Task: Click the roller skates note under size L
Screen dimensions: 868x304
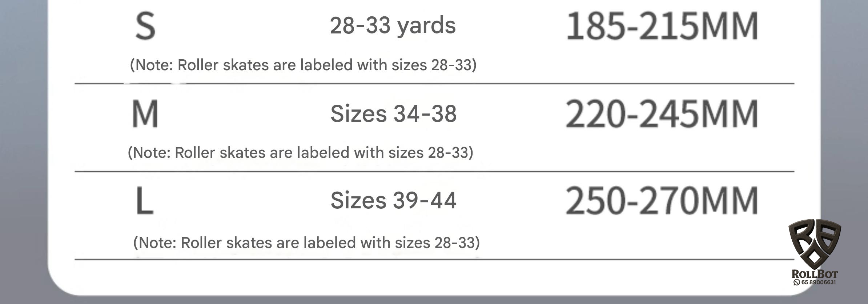Action: (306, 243)
